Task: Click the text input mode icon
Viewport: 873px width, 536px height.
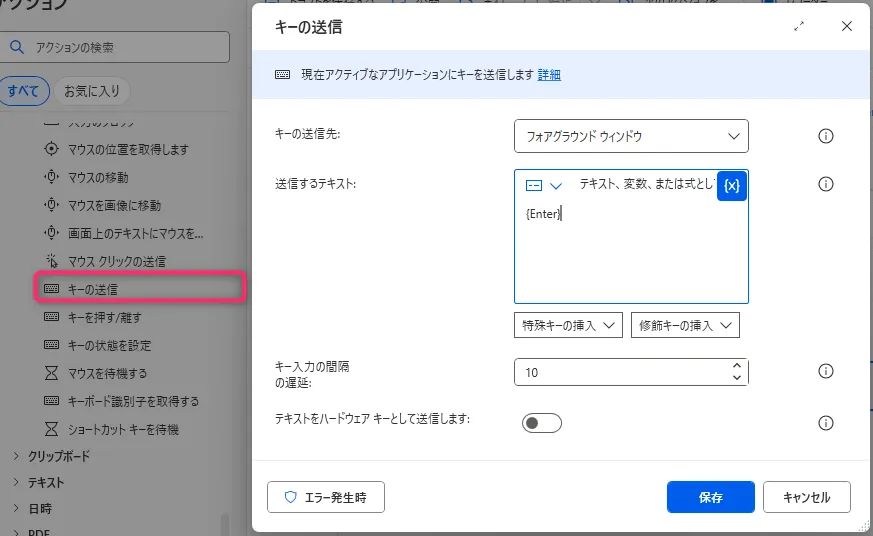Action: tap(535, 186)
